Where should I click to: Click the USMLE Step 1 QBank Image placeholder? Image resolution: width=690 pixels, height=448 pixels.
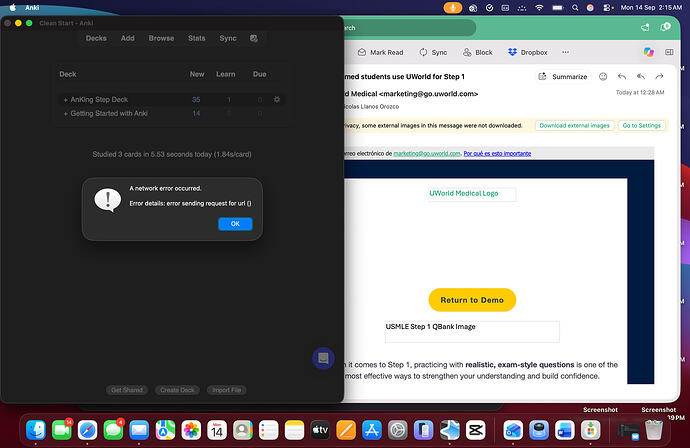[x=472, y=332]
